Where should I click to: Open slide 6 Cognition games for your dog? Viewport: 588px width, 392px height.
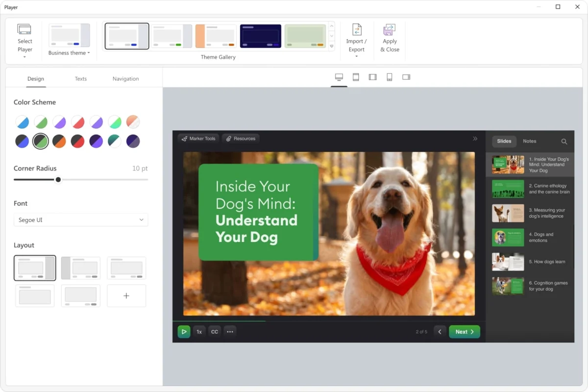(530, 286)
